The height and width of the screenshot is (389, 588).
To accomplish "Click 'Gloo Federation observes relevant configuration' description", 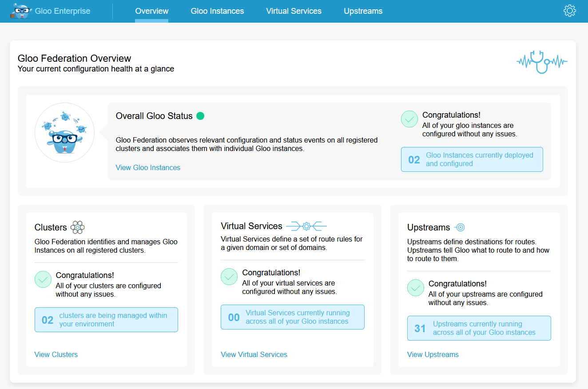I will pyautogui.click(x=247, y=144).
